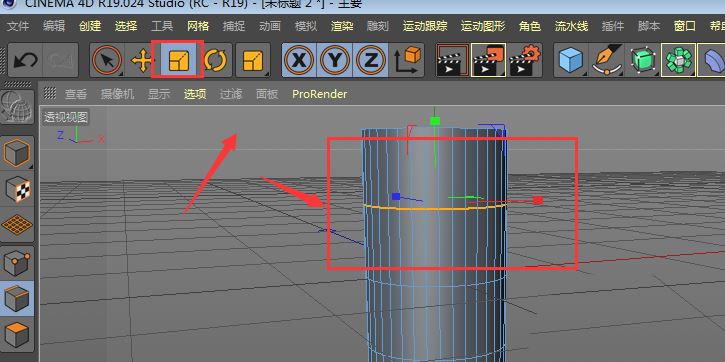Screen dimensions: 725x362
Task: Open the 创建 menu
Action: coord(90,26)
